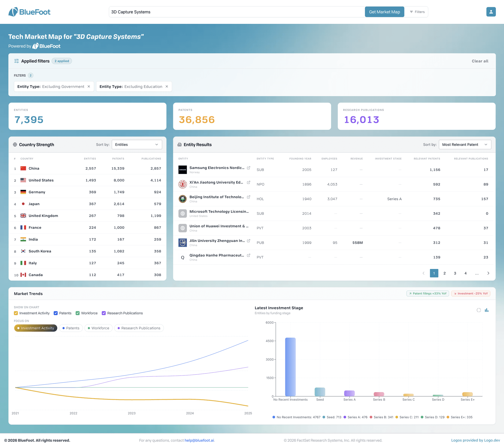Focus chart on Workforce pill

pyautogui.click(x=98, y=328)
